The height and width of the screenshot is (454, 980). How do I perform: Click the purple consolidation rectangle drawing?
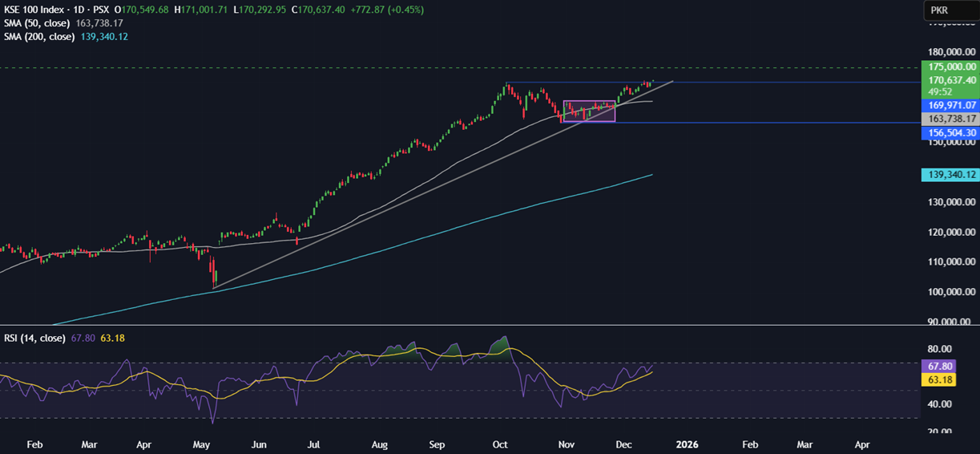(589, 111)
